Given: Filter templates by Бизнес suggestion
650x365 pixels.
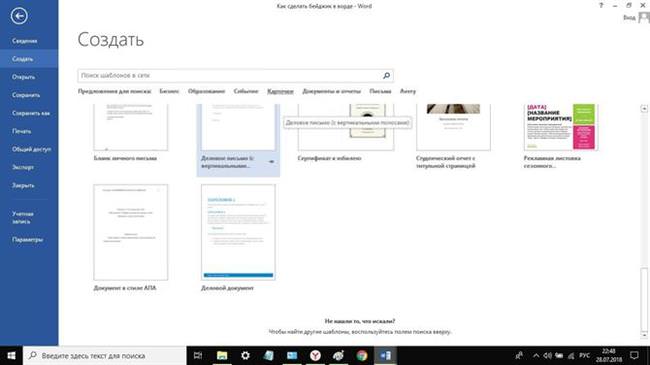Looking at the screenshot, I should (169, 91).
